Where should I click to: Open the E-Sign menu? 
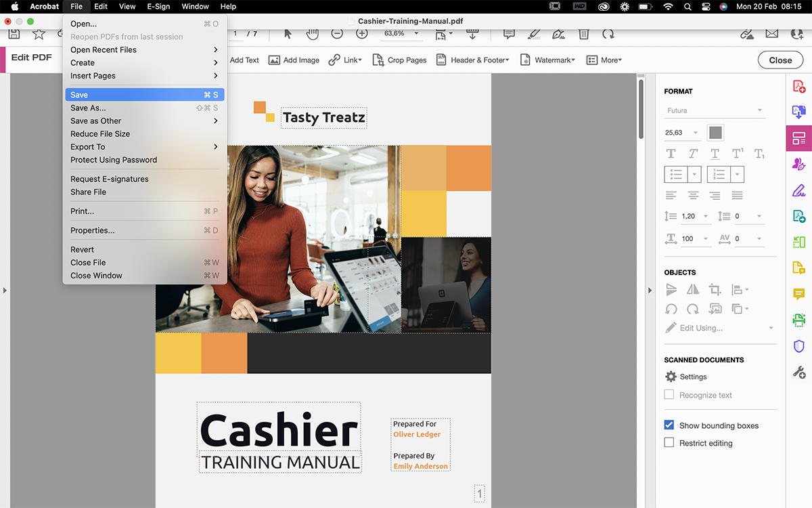tap(158, 6)
